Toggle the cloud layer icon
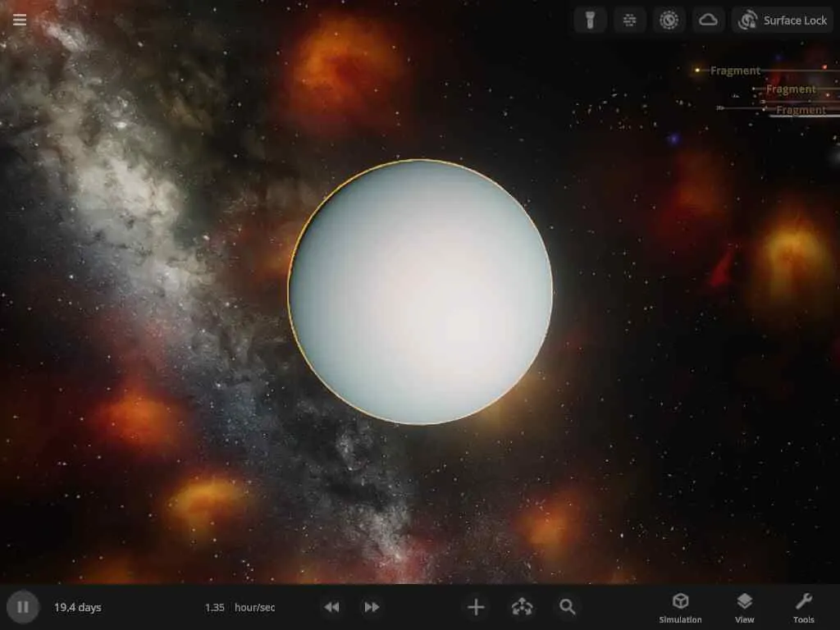Viewport: 840px width, 630px height. pos(708,21)
